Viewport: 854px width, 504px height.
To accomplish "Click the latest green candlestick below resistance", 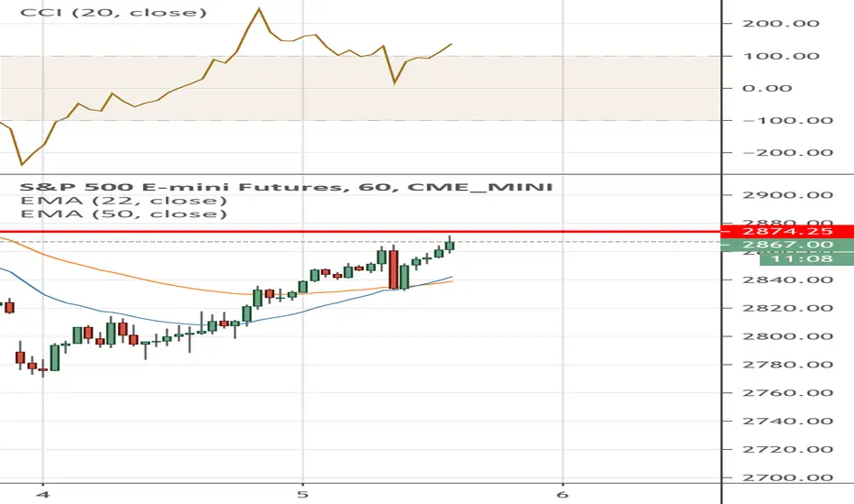I will 450,246.
